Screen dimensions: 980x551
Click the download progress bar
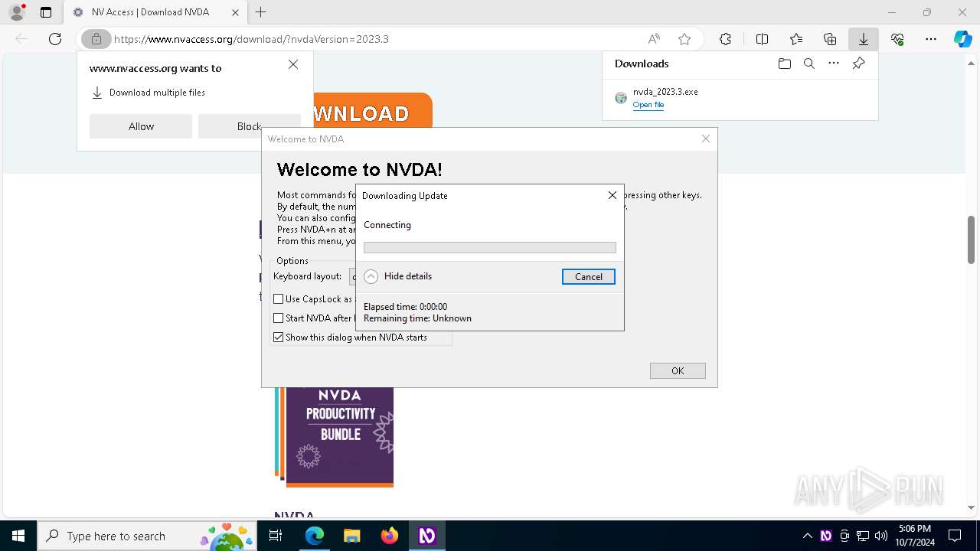point(490,248)
